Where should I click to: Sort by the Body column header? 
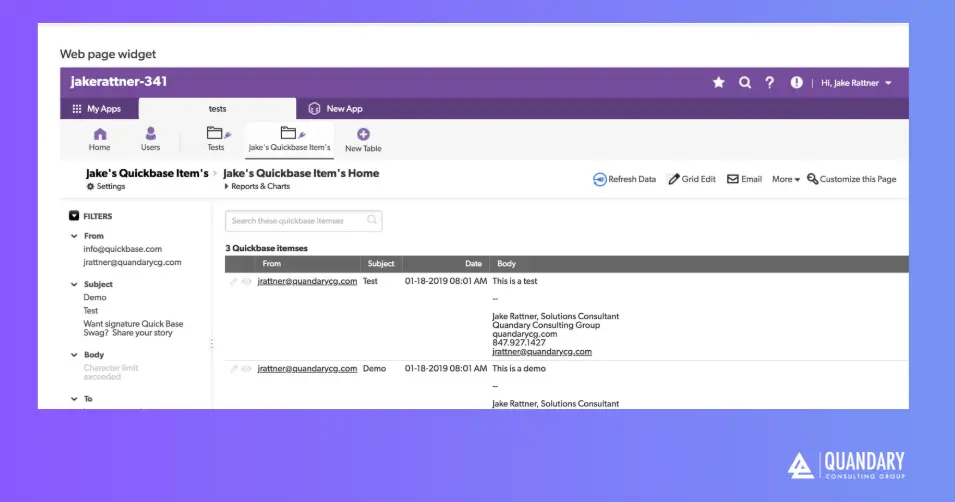506,264
